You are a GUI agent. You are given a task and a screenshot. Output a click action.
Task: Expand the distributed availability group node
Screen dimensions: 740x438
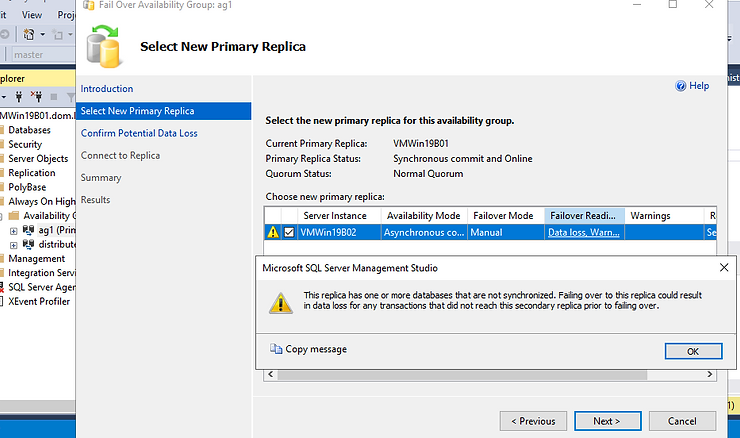[13, 244]
